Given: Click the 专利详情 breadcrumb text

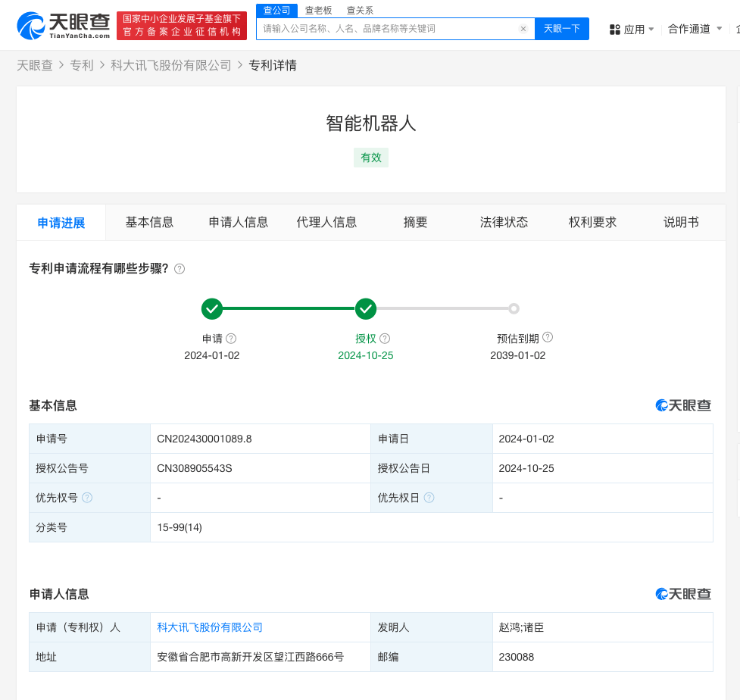Looking at the screenshot, I should tap(273, 66).
